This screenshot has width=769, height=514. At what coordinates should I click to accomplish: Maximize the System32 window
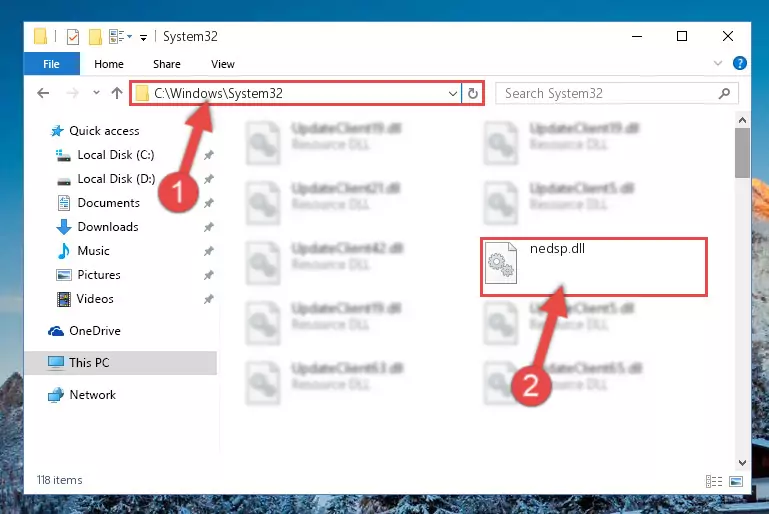pyautogui.click(x=682, y=36)
